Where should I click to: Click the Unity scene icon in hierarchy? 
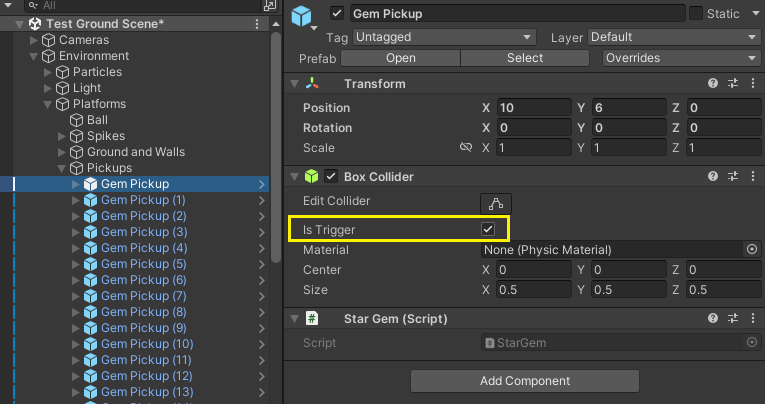[x=35, y=23]
